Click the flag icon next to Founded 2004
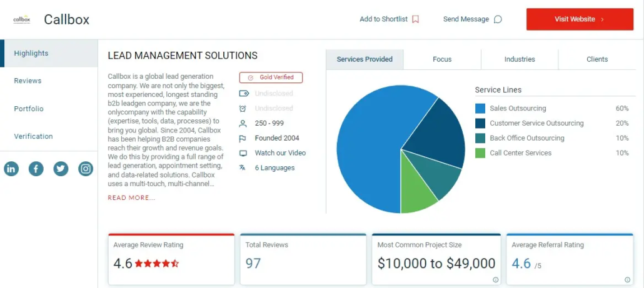The width and height of the screenshot is (644, 288). click(243, 138)
